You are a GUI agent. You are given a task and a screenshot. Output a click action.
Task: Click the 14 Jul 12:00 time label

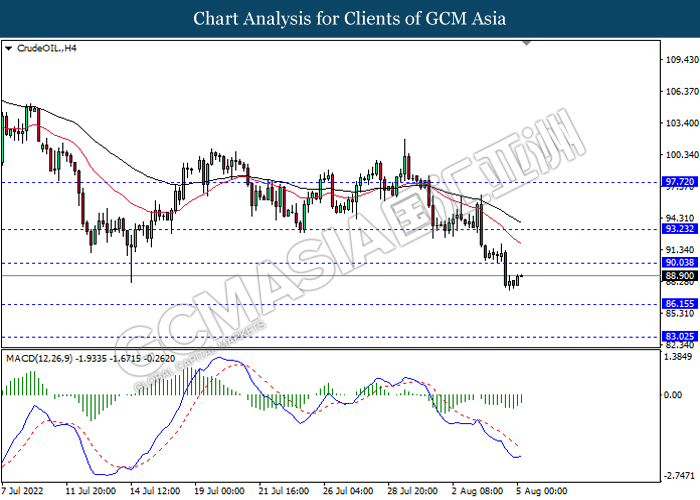pyautogui.click(x=155, y=491)
